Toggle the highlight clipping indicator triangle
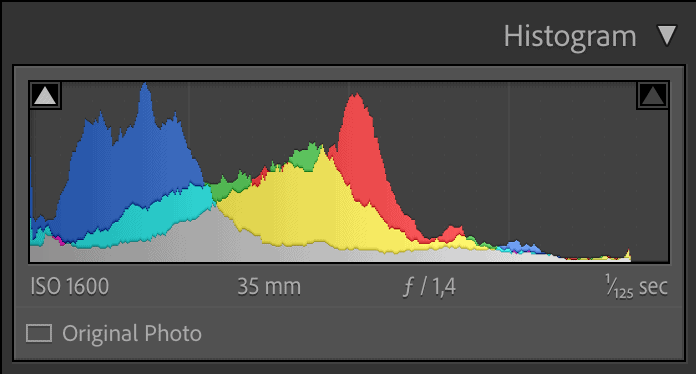 coord(652,95)
